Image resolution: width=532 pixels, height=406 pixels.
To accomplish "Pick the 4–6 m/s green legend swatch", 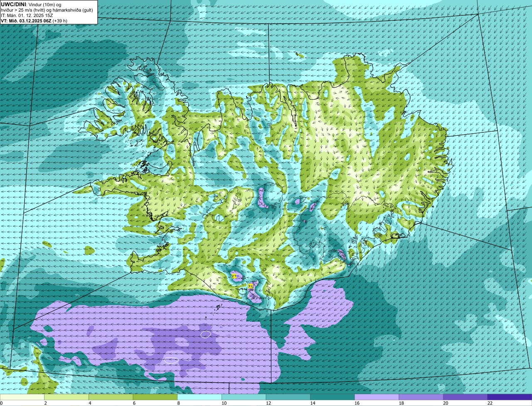I will point(111,397).
